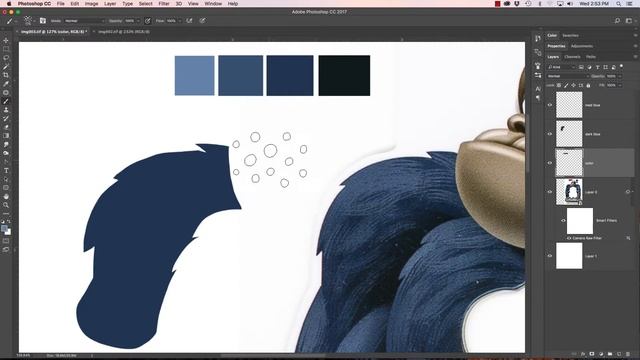The height and width of the screenshot is (360, 640).
Task: Hide the currently selected layer
Action: (550, 163)
